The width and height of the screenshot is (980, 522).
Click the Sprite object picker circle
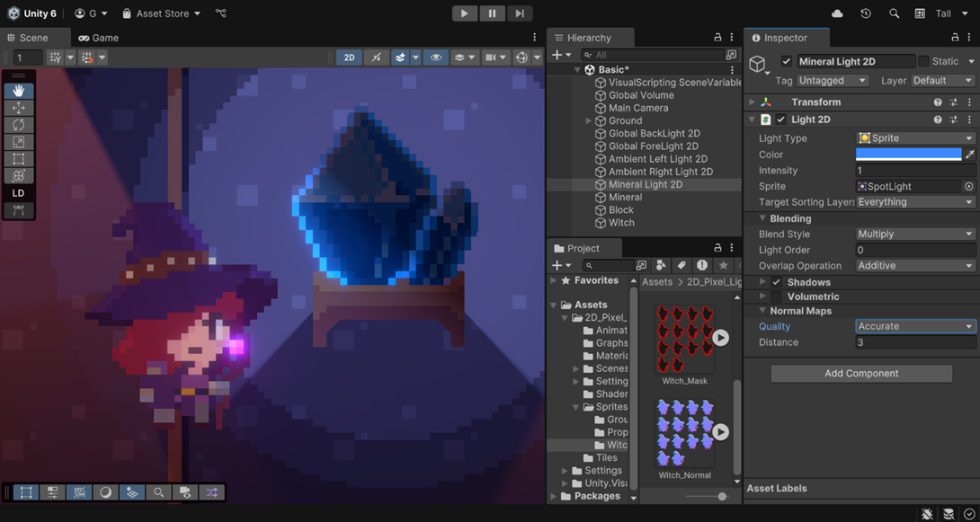tap(968, 186)
